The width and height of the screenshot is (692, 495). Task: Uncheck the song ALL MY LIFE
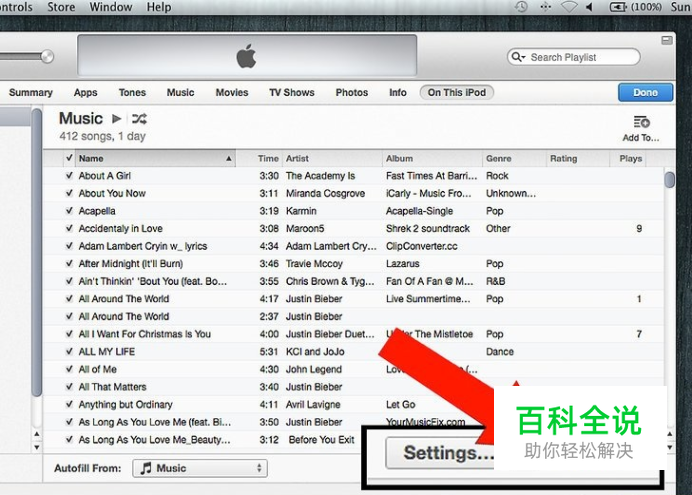tap(69, 352)
